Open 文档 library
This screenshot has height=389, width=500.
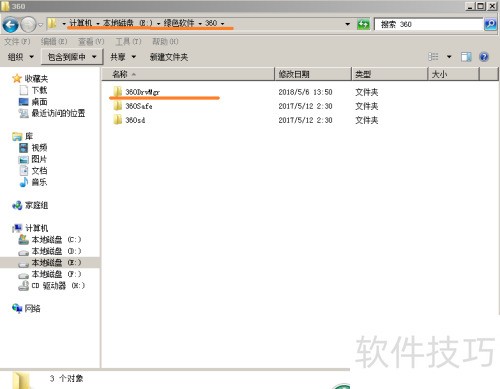pyautogui.click(x=39, y=171)
